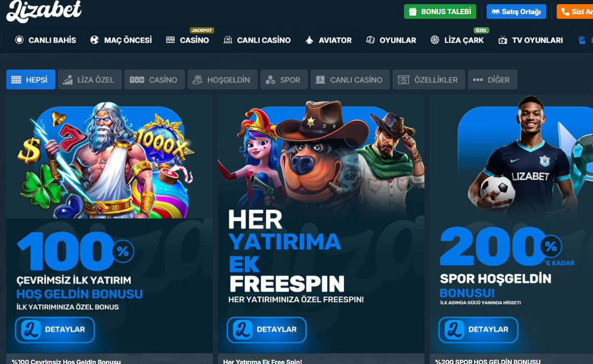Open the Diğer tab with dots

click(x=493, y=80)
